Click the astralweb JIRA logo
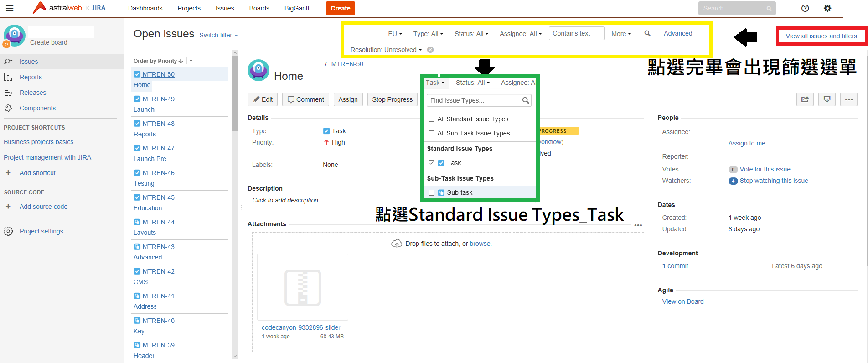The image size is (868, 363). pyautogui.click(x=69, y=8)
